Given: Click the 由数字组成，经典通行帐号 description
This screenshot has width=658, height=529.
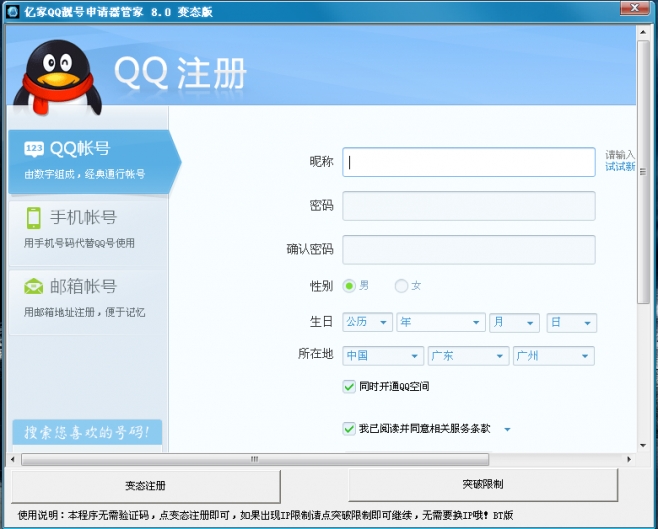Looking at the screenshot, I should click(84, 174).
